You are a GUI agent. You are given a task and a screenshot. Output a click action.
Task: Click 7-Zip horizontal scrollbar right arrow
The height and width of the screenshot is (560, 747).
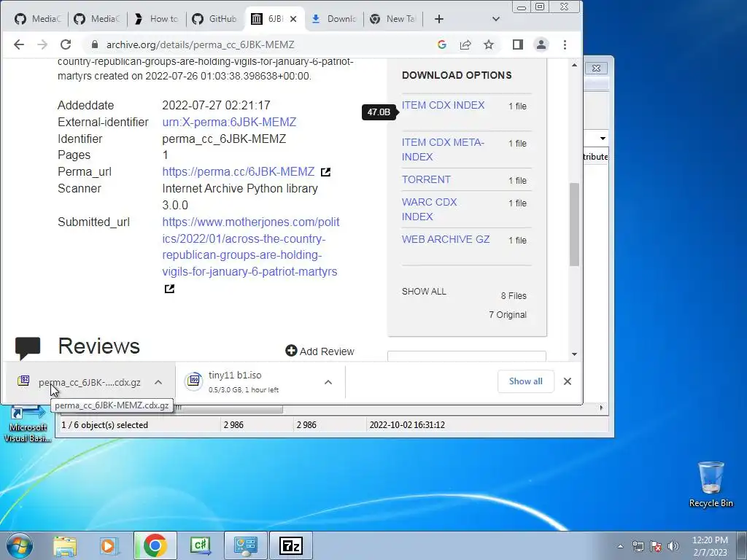601,408
